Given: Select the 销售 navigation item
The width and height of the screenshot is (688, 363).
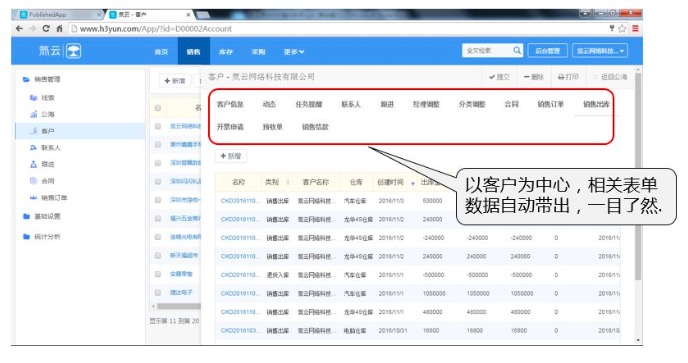Looking at the screenshot, I should (x=194, y=51).
